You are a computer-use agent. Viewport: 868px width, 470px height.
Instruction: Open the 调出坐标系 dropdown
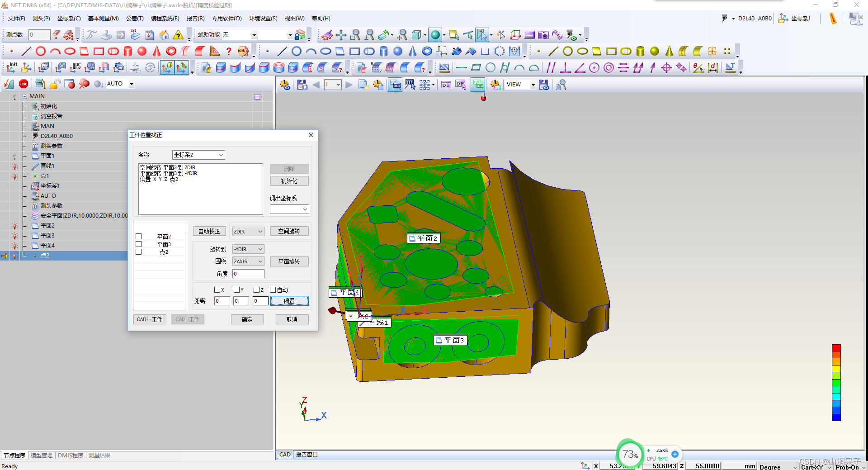(289, 209)
